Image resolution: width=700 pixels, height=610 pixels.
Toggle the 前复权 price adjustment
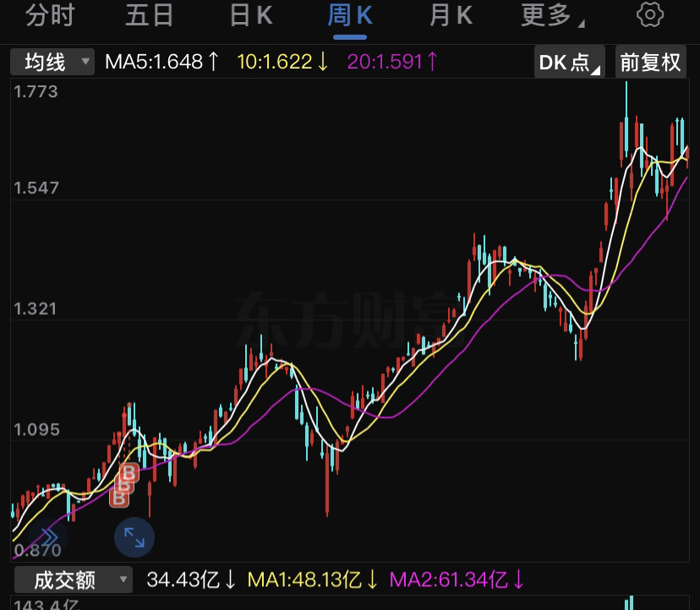click(x=650, y=62)
